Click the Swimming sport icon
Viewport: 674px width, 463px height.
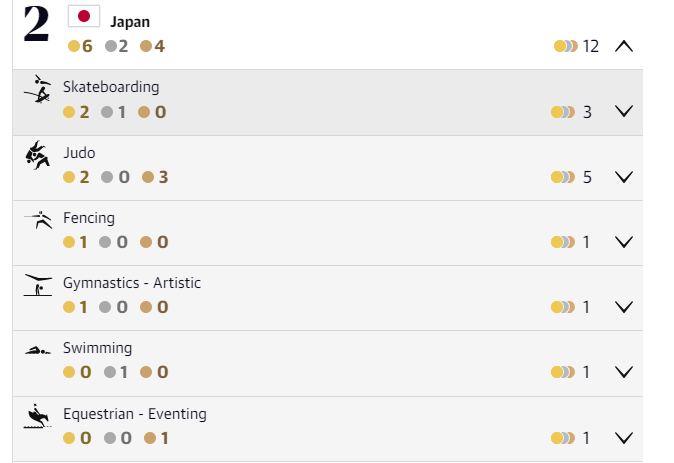(38, 351)
